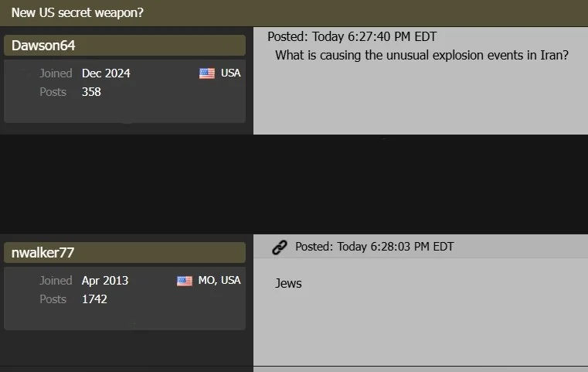588x372 pixels.
Task: Click the Joined label in nwalker77's profile
Action: 56,281
